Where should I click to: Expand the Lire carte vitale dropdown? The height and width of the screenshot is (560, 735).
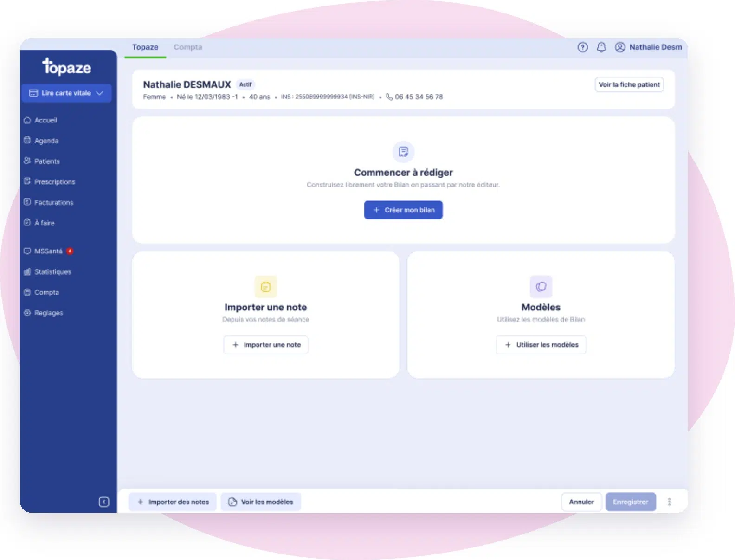pos(66,93)
